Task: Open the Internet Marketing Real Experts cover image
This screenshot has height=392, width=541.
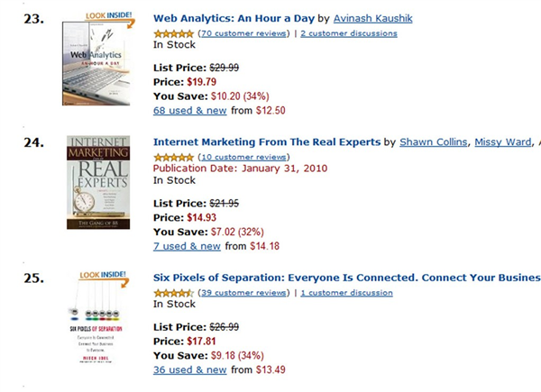Action: pyautogui.click(x=98, y=183)
